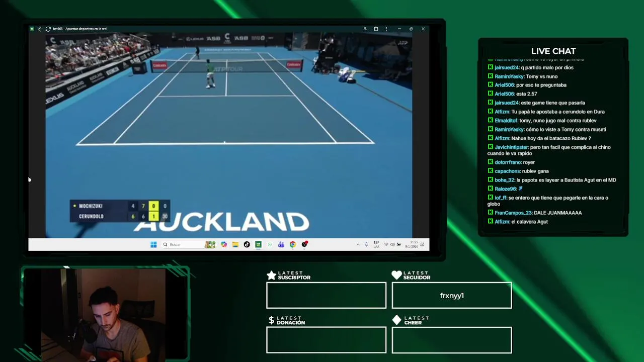Click the tennis match video stream

[229, 135]
